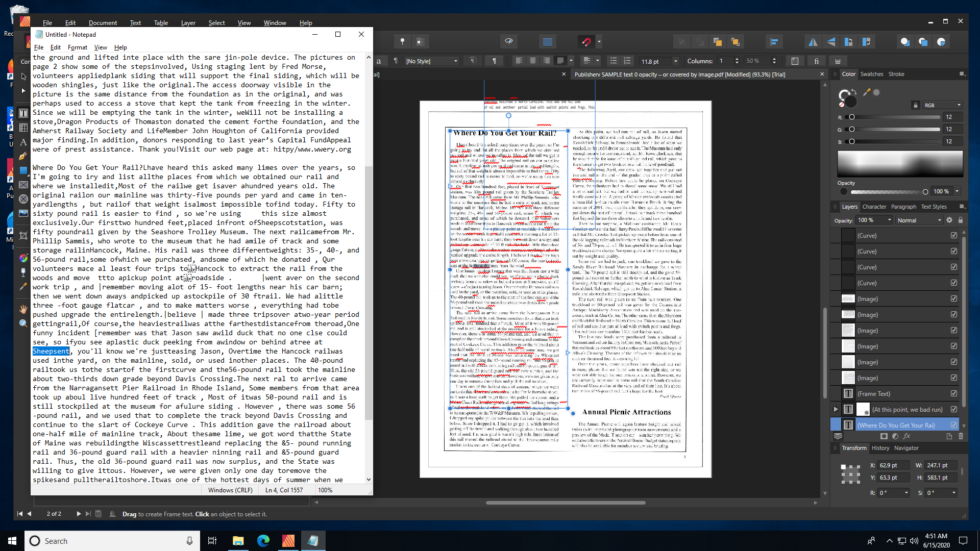Select the View hand tool
Screen dimensions: 980x551
[23, 309]
